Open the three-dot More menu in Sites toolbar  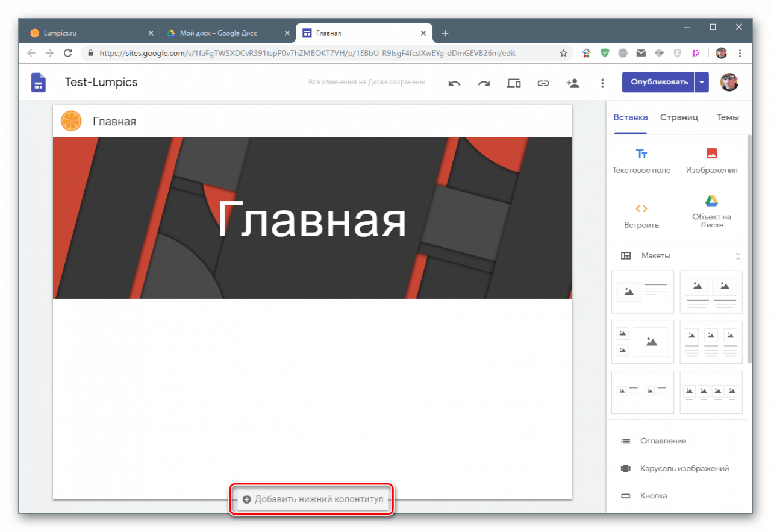coord(602,83)
